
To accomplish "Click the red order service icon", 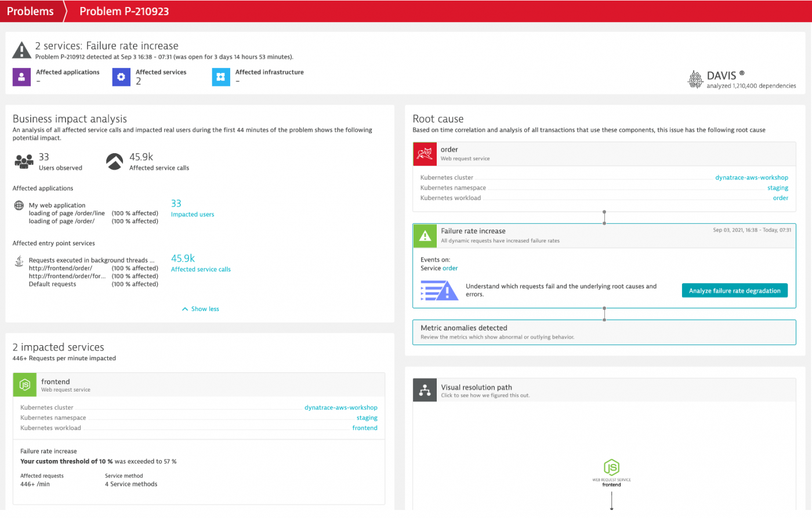I will point(425,154).
